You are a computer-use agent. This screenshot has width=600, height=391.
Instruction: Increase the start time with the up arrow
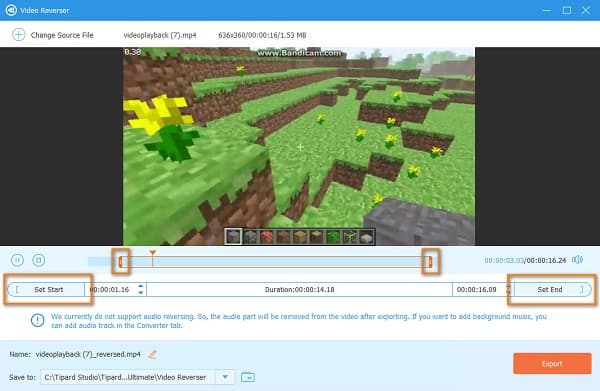(141, 286)
